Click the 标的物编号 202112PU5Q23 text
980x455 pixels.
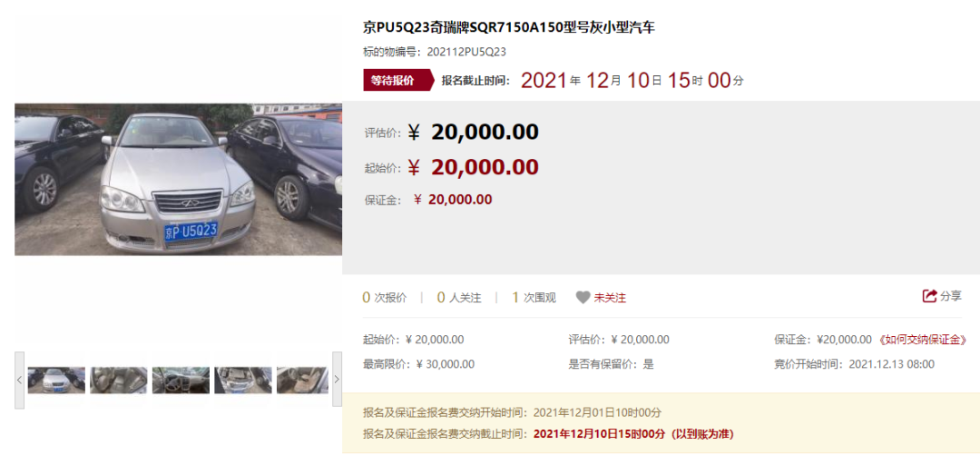click(x=435, y=52)
